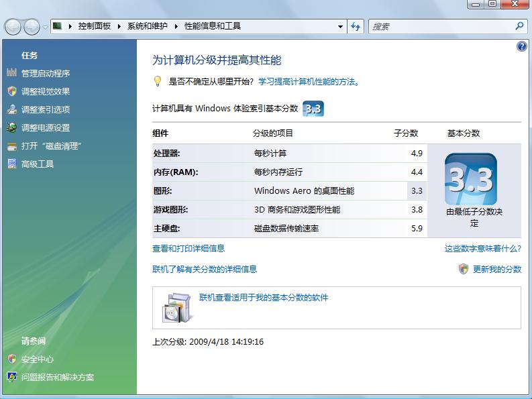Viewport: 532px width, 399px height.
Task: Click the flag icon beside 问题报告和解决方案
Action: tap(12, 377)
